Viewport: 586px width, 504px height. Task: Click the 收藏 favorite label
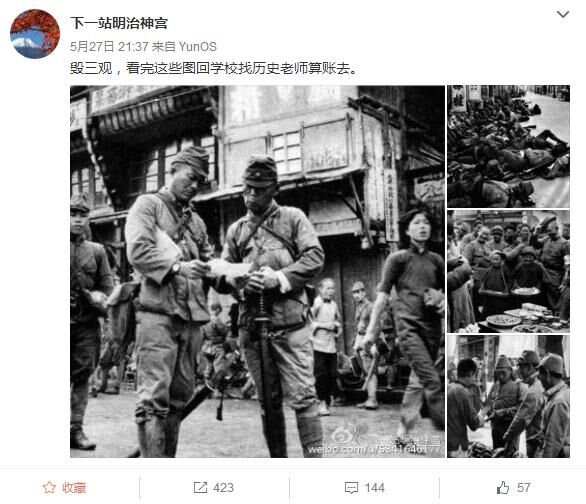point(74,488)
